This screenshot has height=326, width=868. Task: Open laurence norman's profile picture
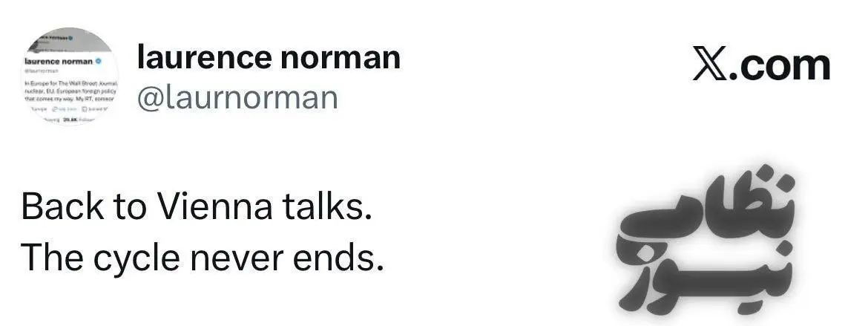[x=69, y=76]
